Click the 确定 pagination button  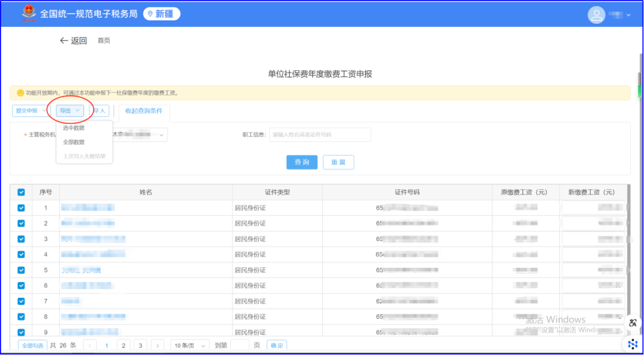pyautogui.click(x=277, y=345)
